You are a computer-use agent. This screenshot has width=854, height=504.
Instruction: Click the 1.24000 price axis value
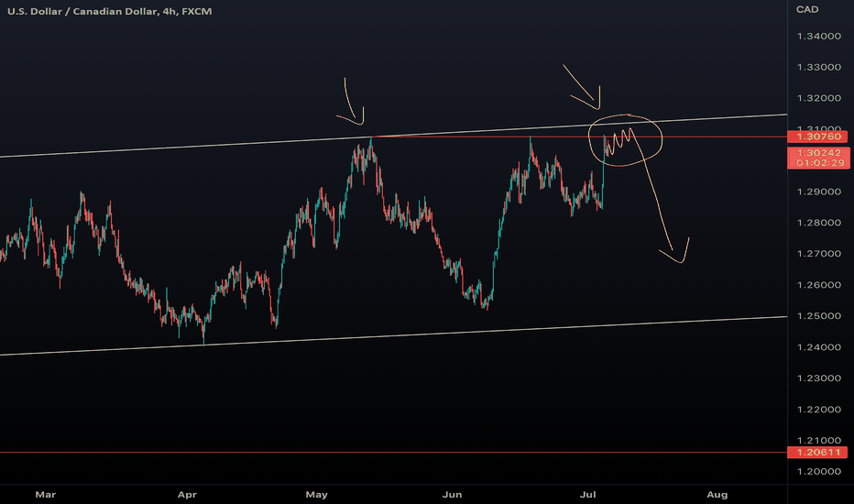(818, 347)
